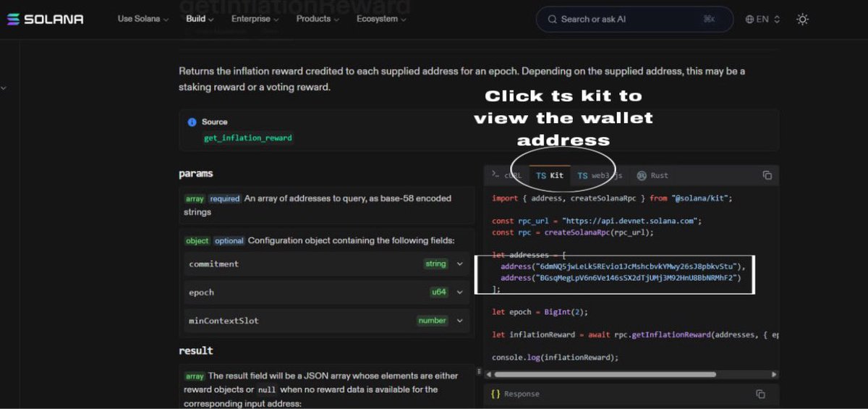
Task: Switch to the TS web3.js code tab
Action: pyautogui.click(x=600, y=175)
